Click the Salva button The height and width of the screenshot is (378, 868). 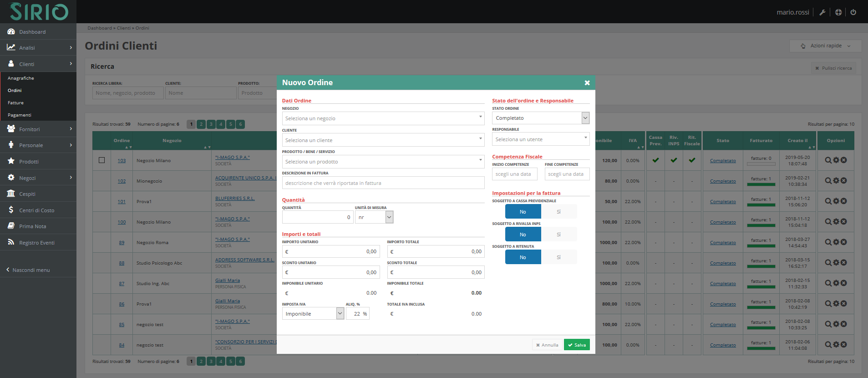pos(577,345)
